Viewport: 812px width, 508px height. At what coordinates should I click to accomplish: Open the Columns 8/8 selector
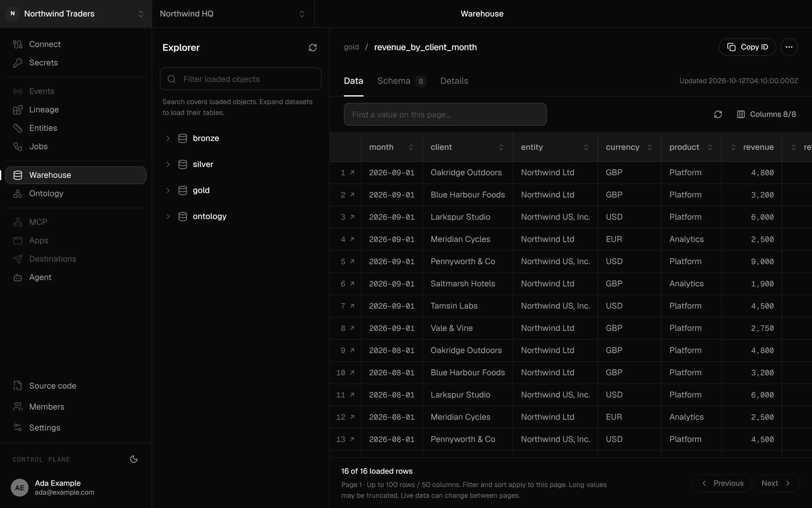766,115
